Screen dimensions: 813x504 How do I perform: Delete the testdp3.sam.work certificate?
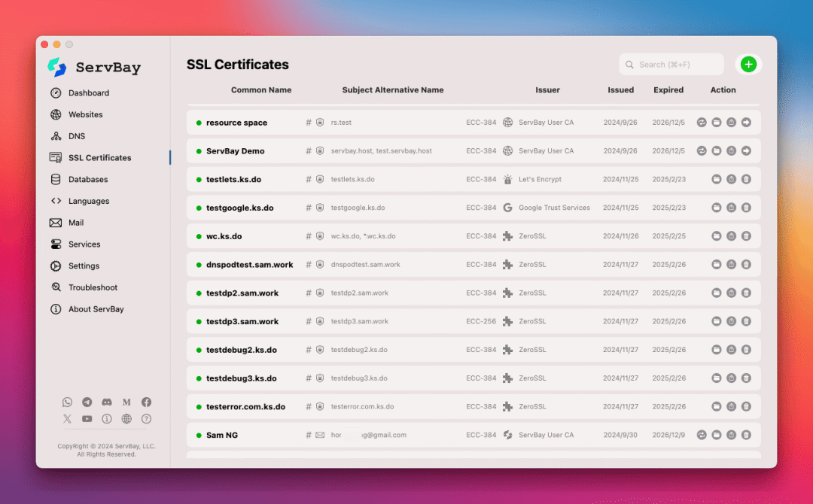tap(746, 321)
